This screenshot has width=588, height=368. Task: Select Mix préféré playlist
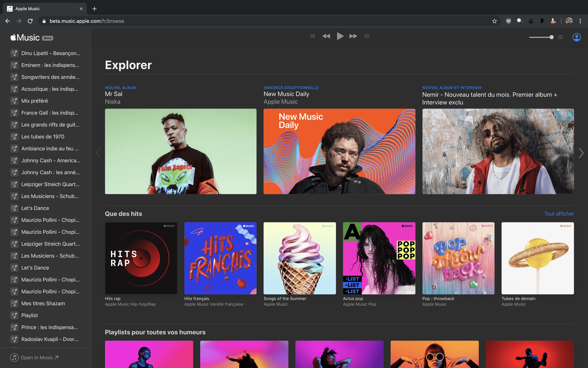coord(45,101)
